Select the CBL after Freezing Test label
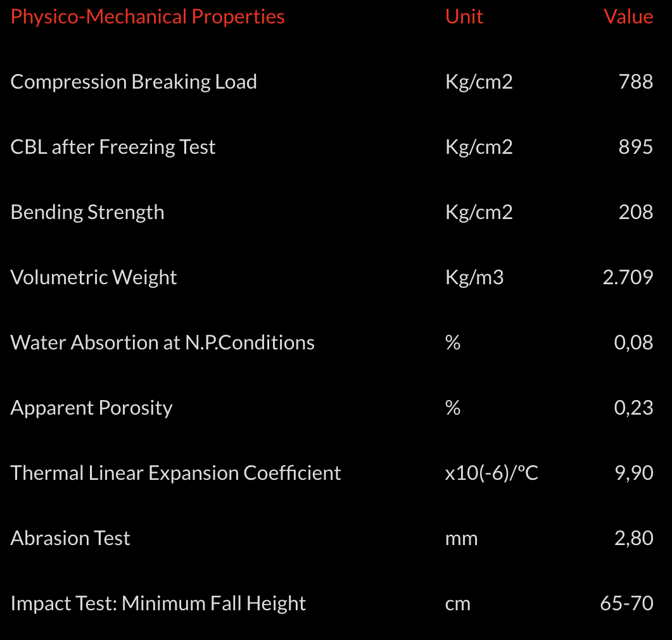The width and height of the screenshot is (672, 640). [x=113, y=147]
